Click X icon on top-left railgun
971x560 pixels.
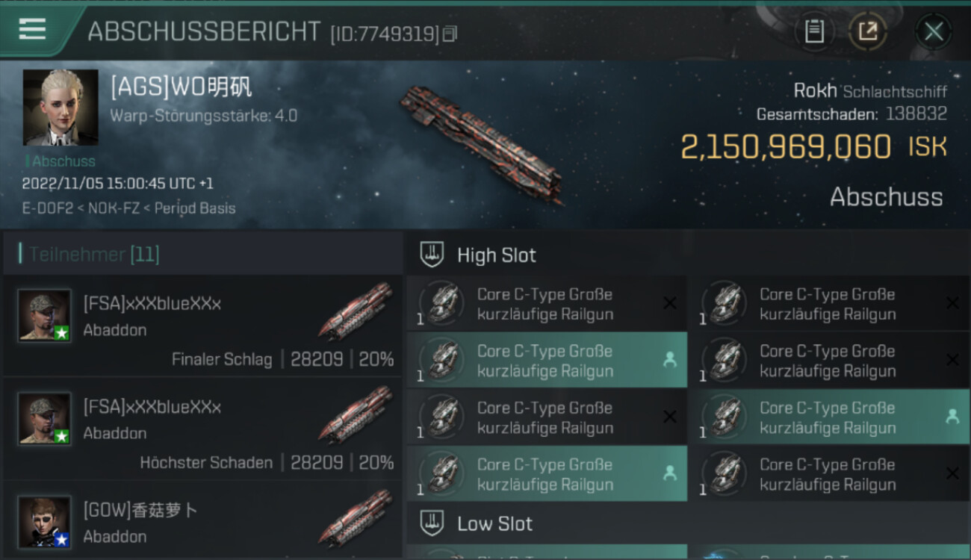[x=670, y=303]
